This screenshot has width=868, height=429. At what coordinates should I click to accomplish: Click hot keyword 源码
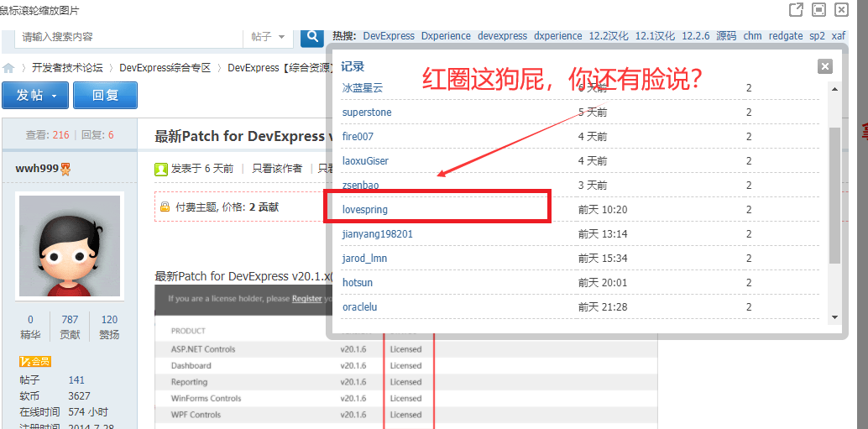[726, 36]
